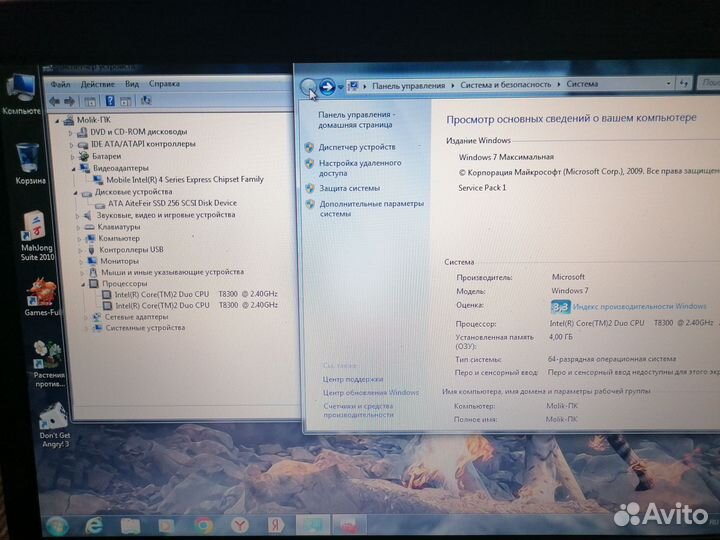Open Центр поддержки link
This screenshot has width=720, height=540.
point(353,379)
